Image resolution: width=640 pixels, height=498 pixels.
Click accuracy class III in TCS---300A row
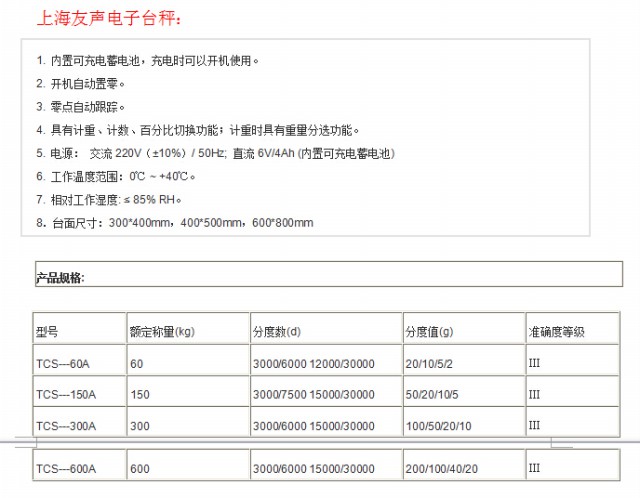click(x=534, y=425)
